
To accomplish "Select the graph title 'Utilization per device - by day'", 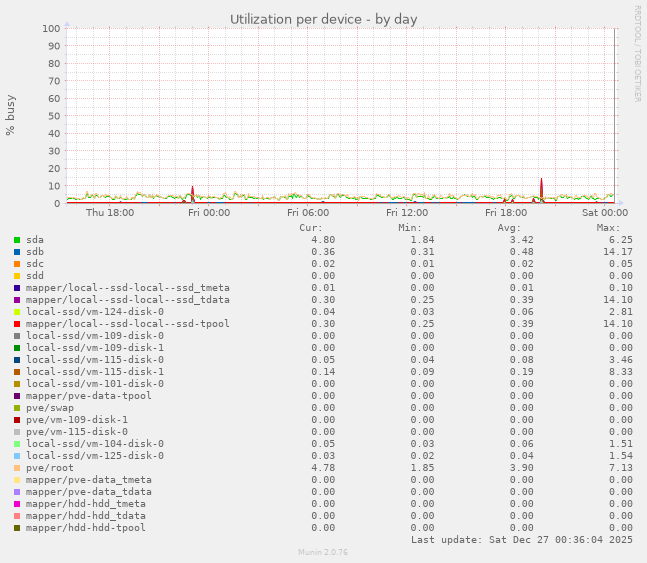I will [324, 19].
